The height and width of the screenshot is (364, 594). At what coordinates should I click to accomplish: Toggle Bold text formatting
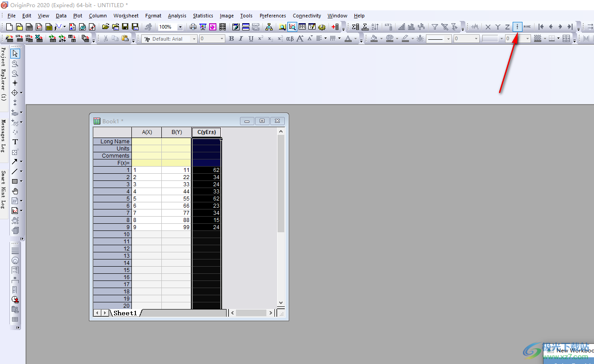coord(231,39)
